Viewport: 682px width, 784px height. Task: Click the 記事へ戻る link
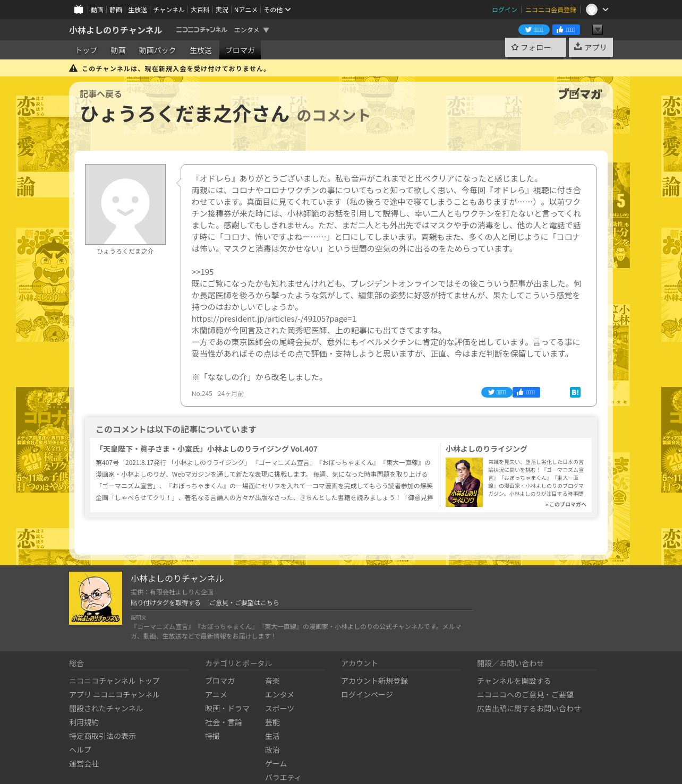101,94
